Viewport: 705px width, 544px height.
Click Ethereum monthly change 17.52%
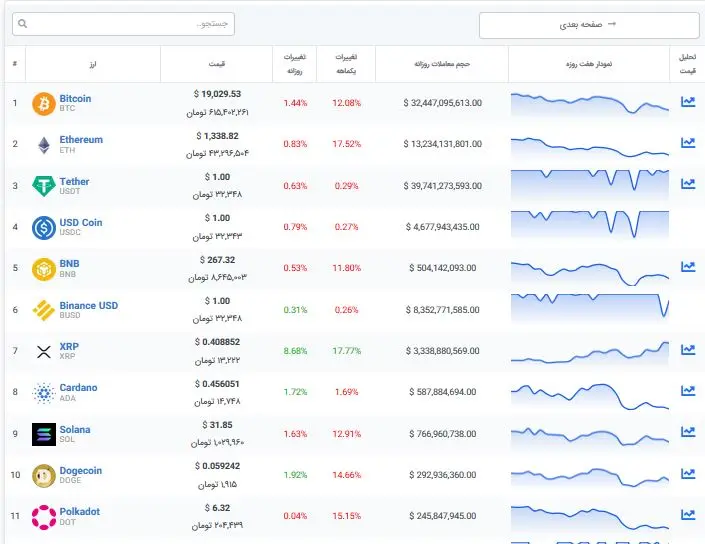(347, 144)
